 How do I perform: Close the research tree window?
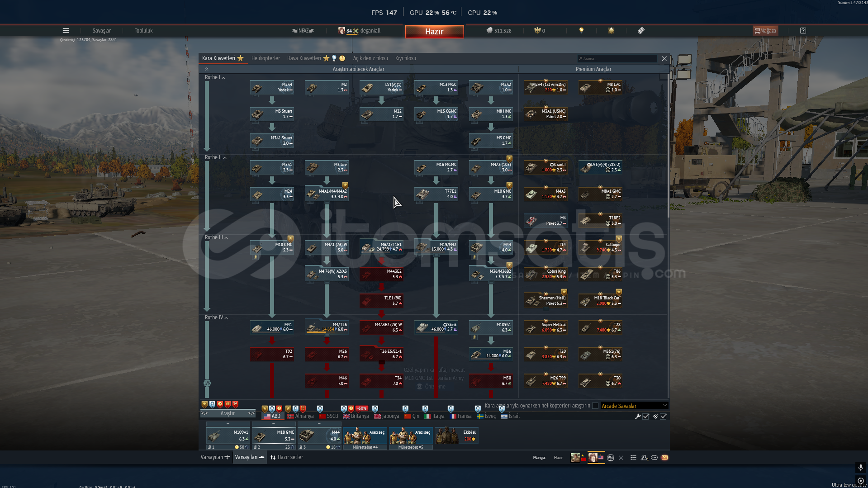click(664, 59)
